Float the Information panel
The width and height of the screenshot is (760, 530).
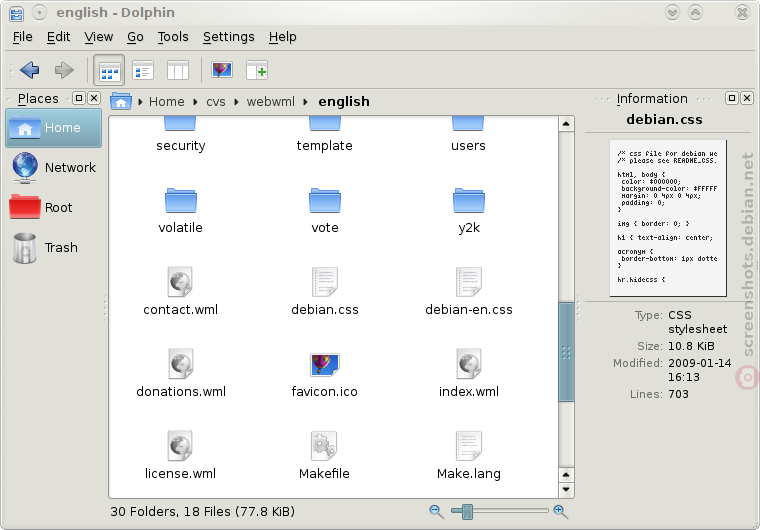[732, 98]
